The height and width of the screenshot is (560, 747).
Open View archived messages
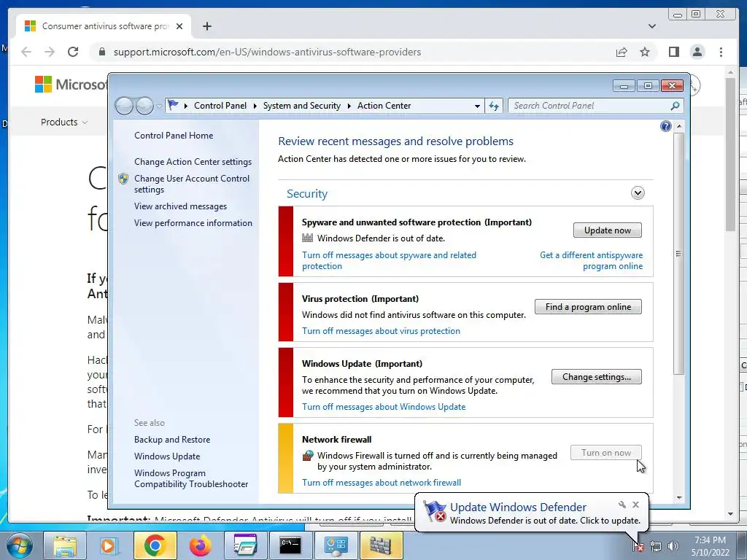pos(180,206)
